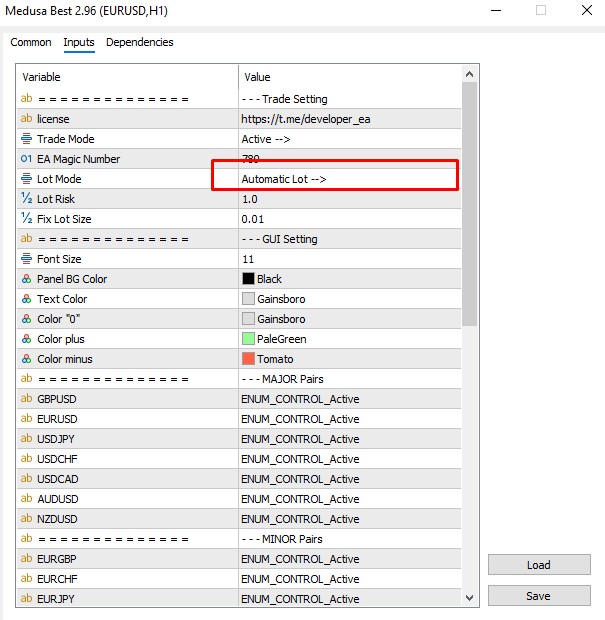The height and width of the screenshot is (620, 605).
Task: Click the '- - - MINOR Pairs' value
Action: [x=350, y=539]
